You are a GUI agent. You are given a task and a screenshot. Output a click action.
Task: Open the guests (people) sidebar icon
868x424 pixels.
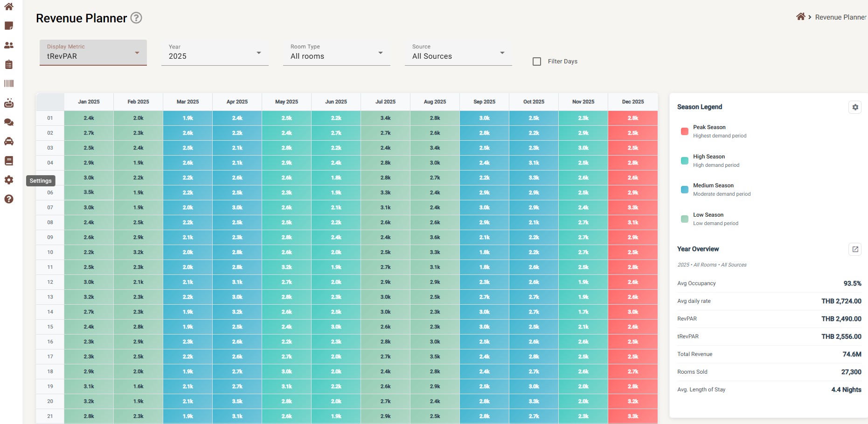pyautogui.click(x=9, y=45)
